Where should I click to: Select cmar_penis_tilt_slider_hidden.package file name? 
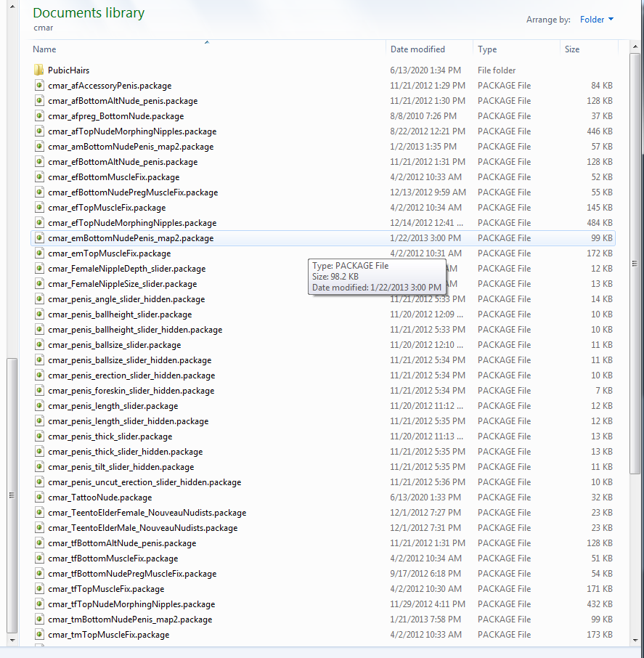coord(121,467)
